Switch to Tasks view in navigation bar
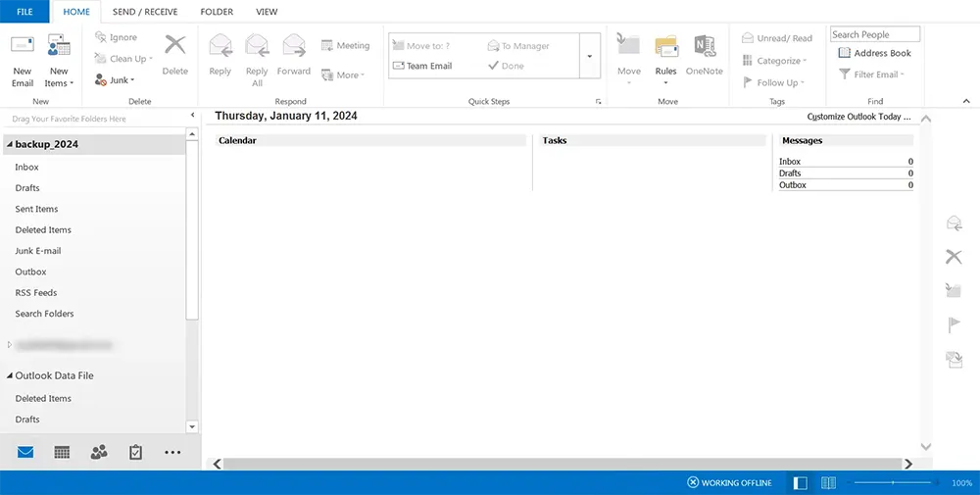The height and width of the screenshot is (495, 980). [135, 452]
